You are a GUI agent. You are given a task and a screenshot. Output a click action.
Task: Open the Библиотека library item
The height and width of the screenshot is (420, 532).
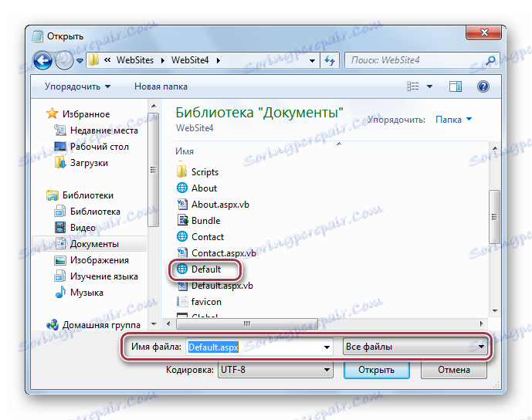[x=95, y=212]
